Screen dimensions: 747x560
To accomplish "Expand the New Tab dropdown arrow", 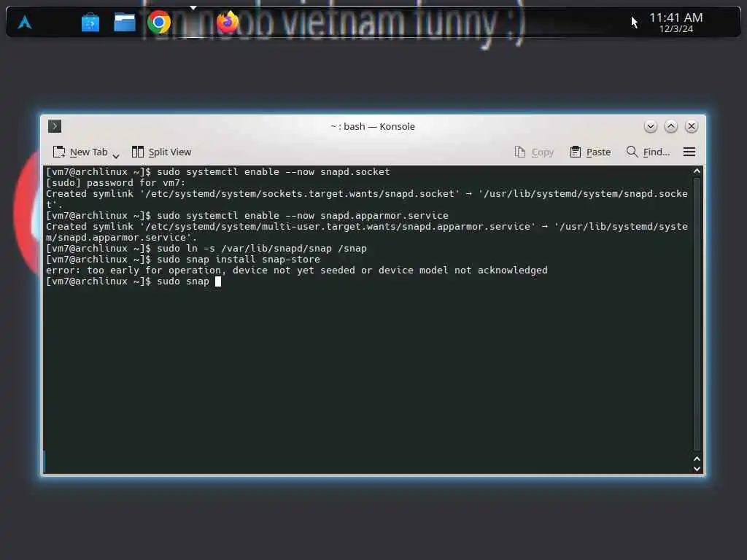I will point(116,155).
